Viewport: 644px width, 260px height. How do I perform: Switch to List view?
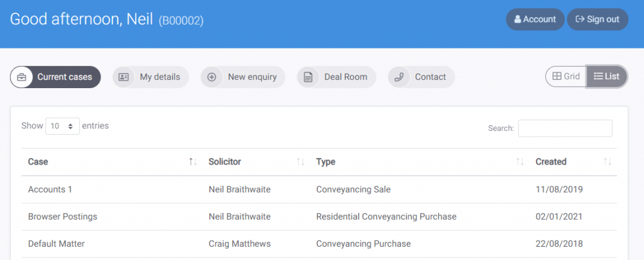607,77
